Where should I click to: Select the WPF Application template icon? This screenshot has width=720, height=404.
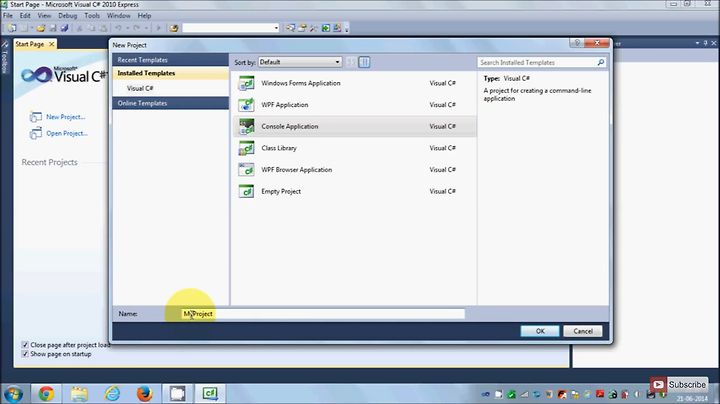[x=247, y=105]
